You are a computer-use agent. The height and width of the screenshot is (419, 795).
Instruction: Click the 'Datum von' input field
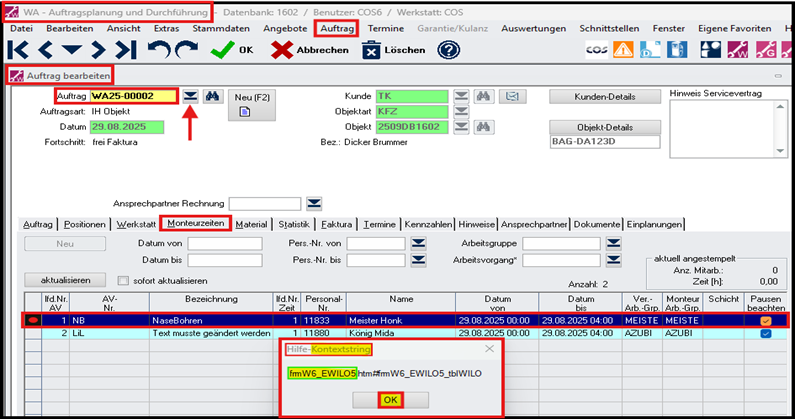pos(224,243)
